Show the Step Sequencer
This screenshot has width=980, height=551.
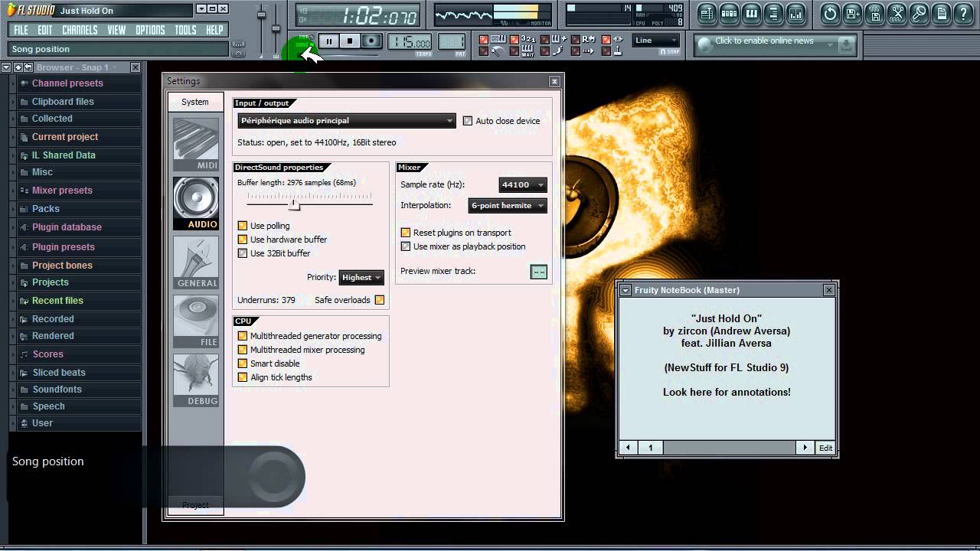(729, 14)
